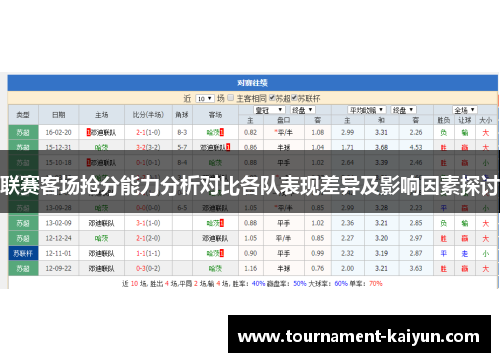Click the 主场 column header
This screenshot has height=362, width=500.
coord(102,115)
